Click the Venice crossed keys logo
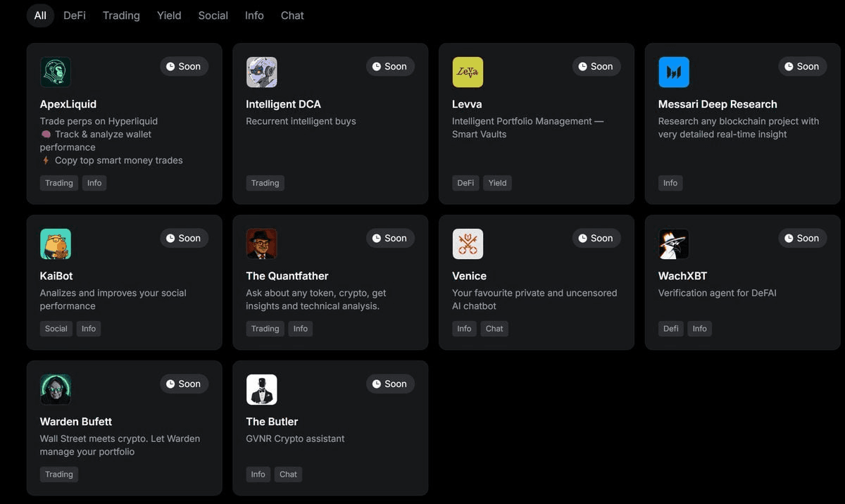Viewport: 845px width, 504px height. coord(468,244)
